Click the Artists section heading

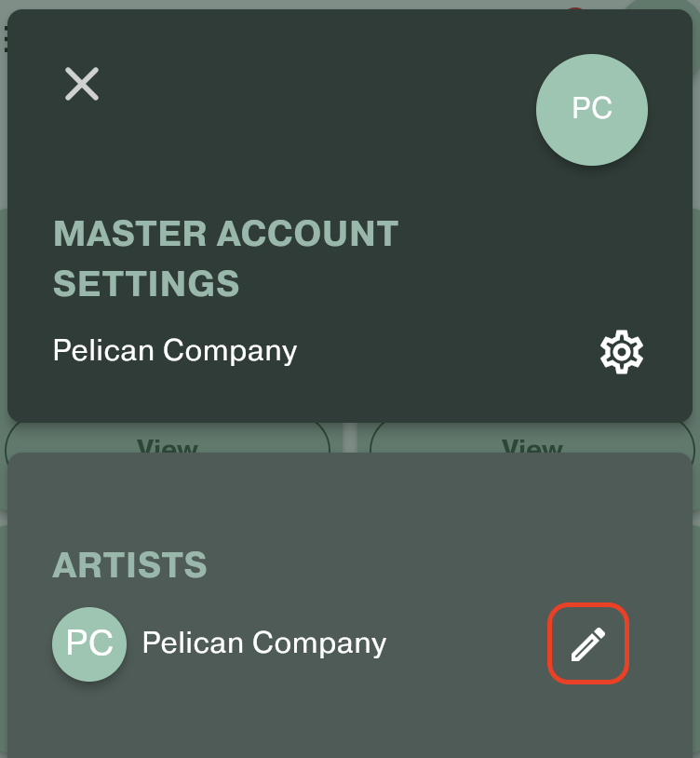129,565
